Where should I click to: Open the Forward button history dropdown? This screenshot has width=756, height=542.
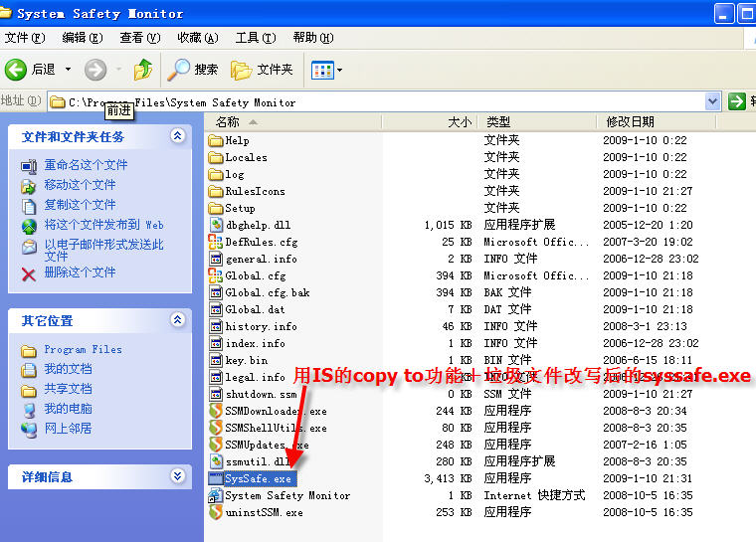(x=118, y=70)
